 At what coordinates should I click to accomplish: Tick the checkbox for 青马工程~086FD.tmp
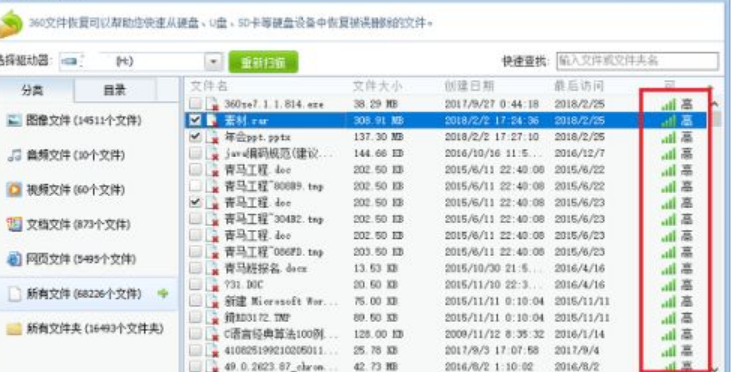click(x=195, y=252)
